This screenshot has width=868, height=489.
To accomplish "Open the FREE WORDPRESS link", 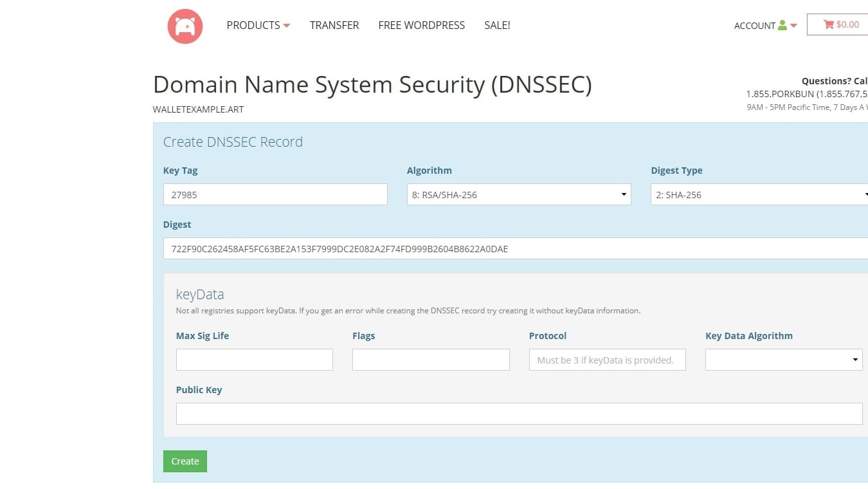I will pos(422,25).
